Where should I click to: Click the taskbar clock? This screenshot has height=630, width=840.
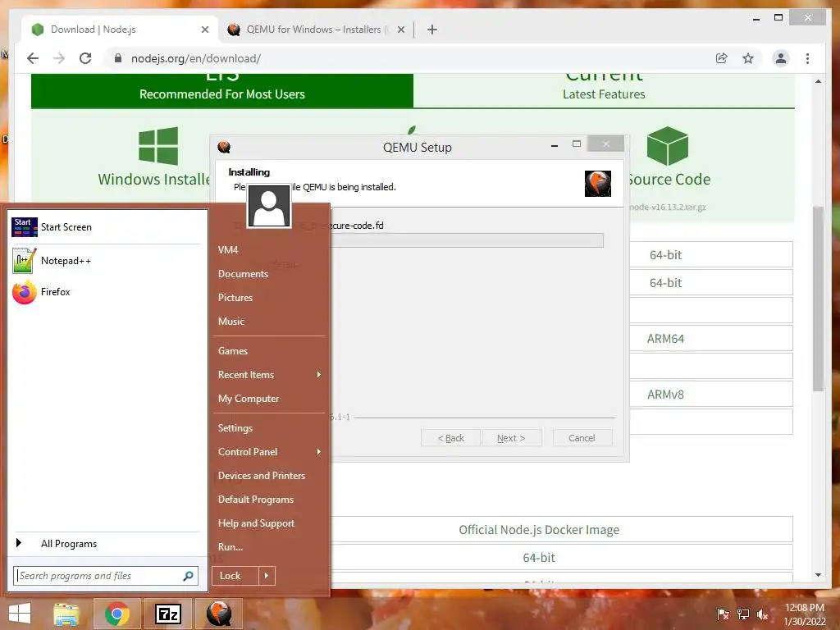pyautogui.click(x=805, y=614)
